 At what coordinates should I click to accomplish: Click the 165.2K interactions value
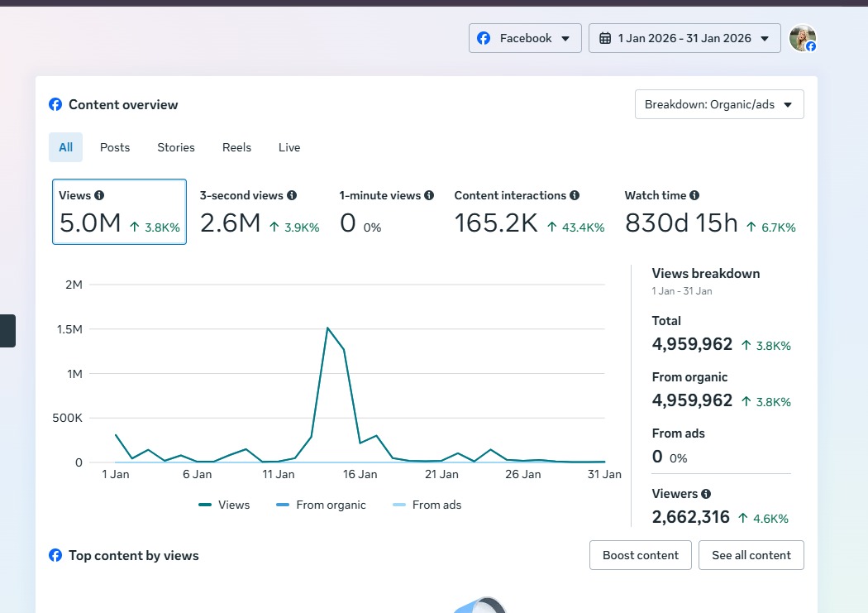[x=496, y=223]
